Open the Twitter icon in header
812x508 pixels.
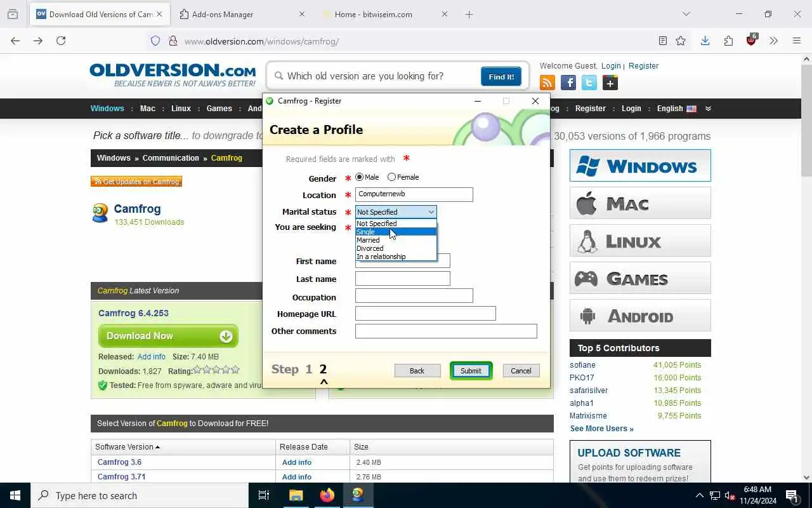[x=589, y=83]
